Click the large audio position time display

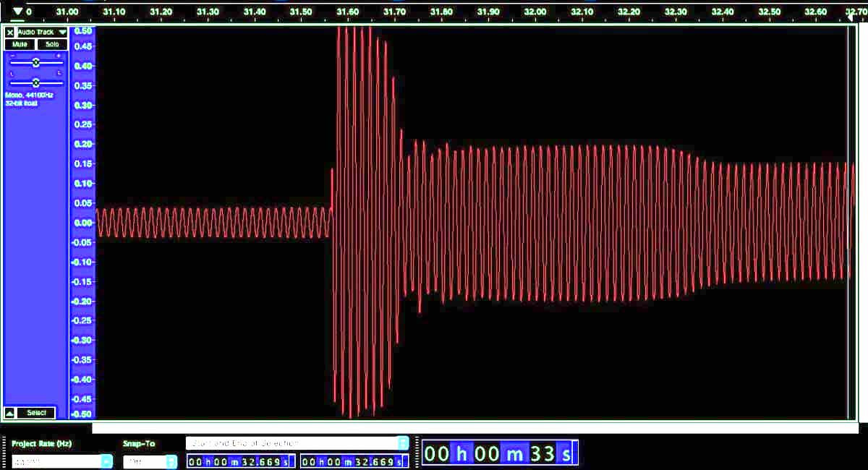click(499, 454)
